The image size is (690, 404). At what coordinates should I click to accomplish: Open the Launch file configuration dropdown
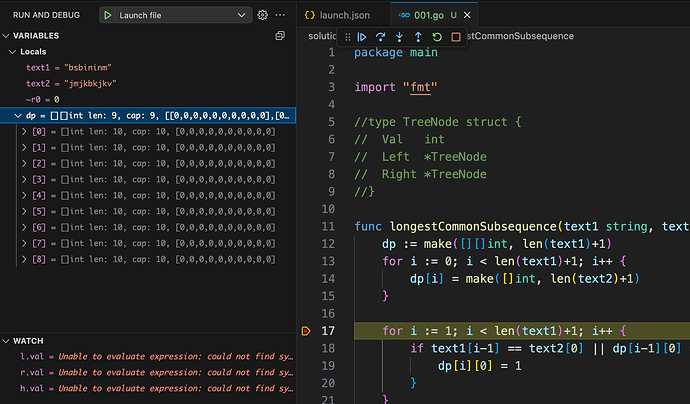pos(242,15)
